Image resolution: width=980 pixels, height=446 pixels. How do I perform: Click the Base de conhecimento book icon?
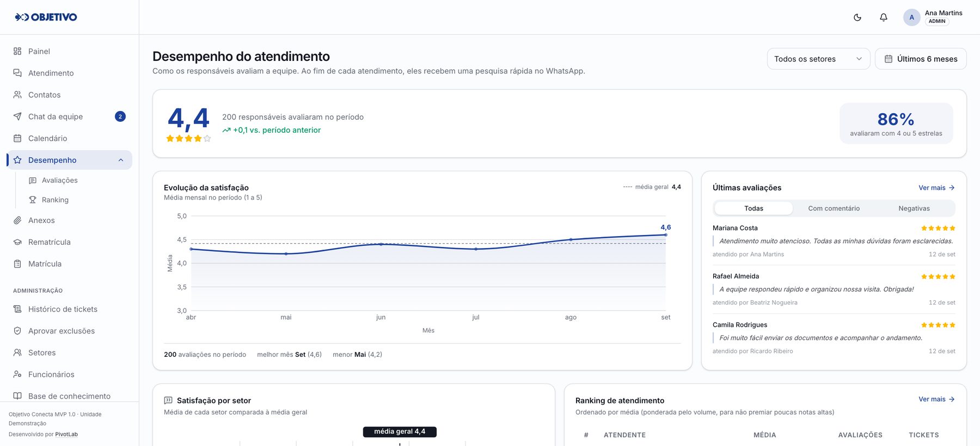click(17, 396)
